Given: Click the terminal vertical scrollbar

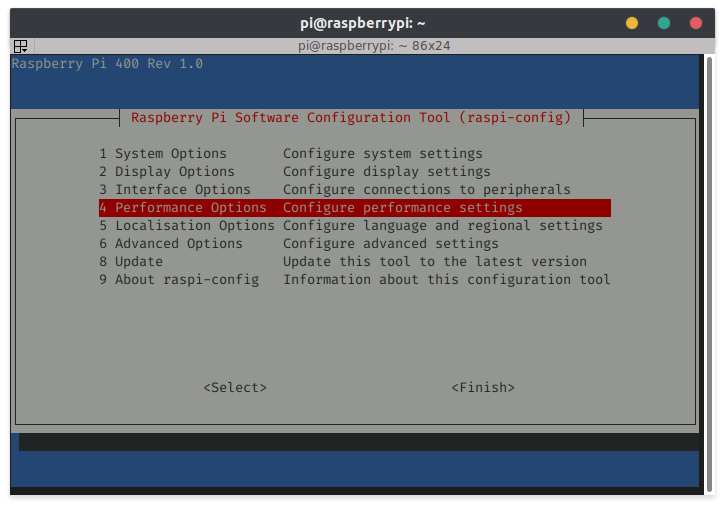Looking at the screenshot, I should [x=709, y=275].
